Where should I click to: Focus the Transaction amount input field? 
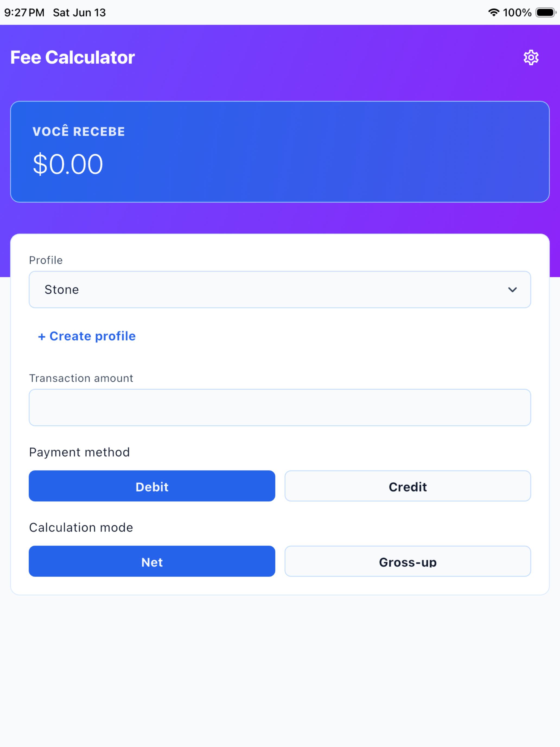[280, 407]
